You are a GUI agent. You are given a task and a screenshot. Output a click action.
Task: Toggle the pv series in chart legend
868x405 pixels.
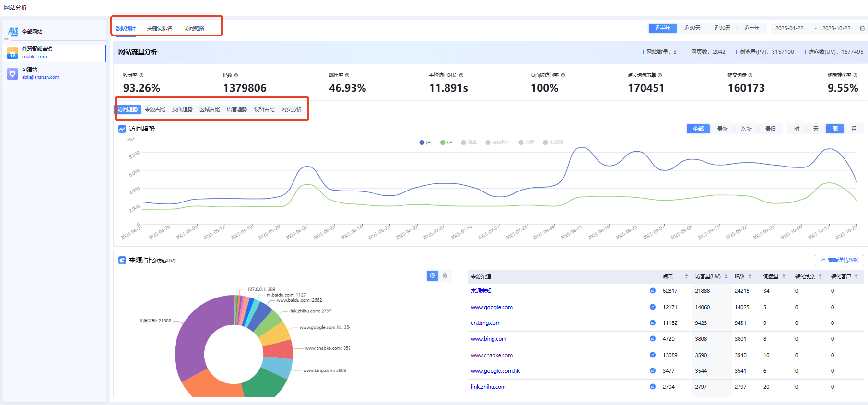(x=425, y=143)
